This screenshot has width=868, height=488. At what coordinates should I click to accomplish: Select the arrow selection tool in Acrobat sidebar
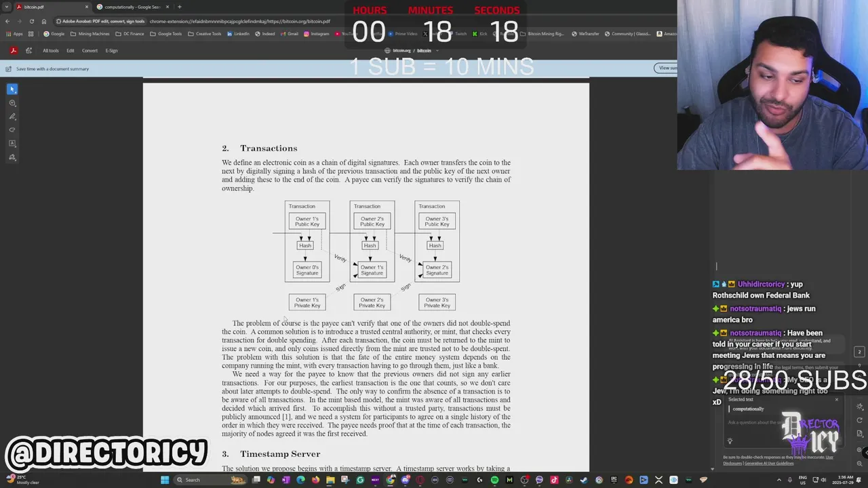[x=12, y=89]
